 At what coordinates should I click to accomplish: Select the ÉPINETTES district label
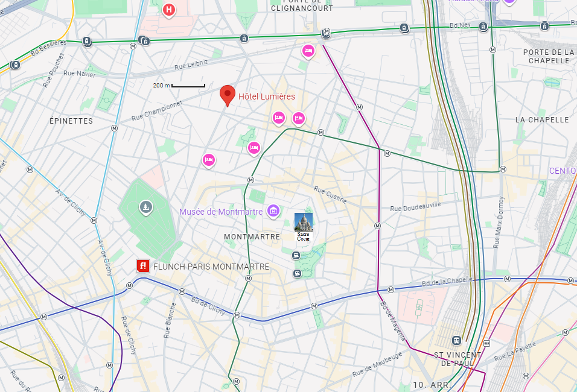click(x=71, y=121)
